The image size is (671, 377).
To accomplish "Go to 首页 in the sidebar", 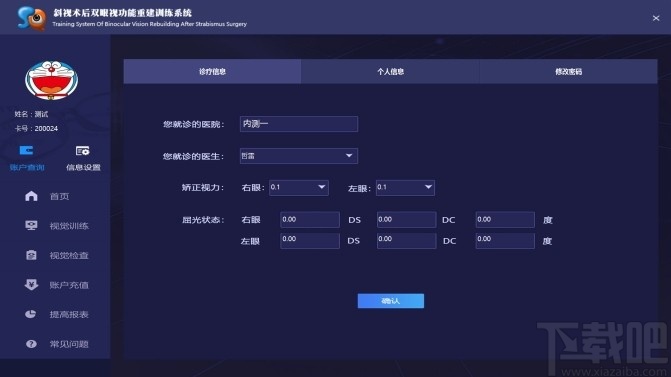I will tap(59, 196).
